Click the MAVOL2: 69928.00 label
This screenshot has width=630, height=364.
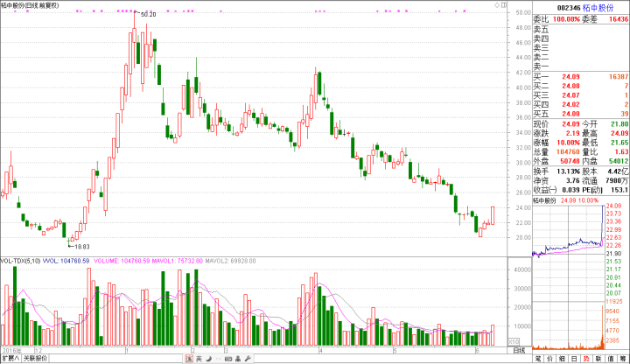[x=230, y=261]
